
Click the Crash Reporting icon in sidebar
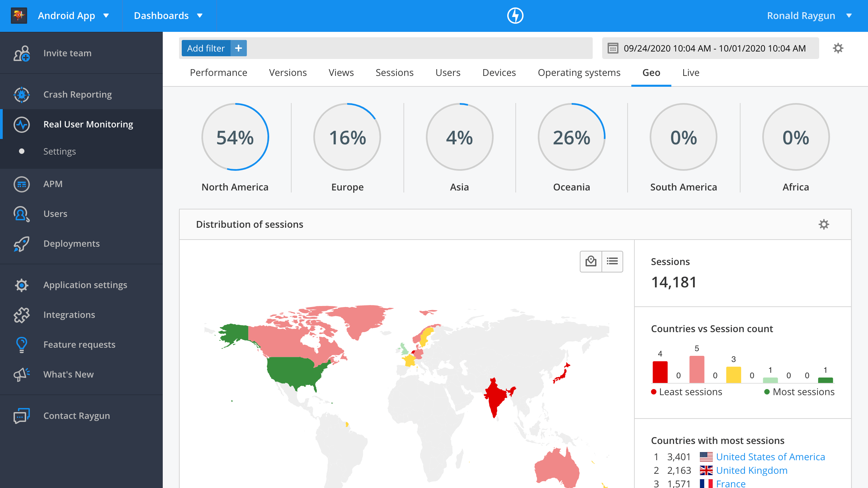pos(21,94)
